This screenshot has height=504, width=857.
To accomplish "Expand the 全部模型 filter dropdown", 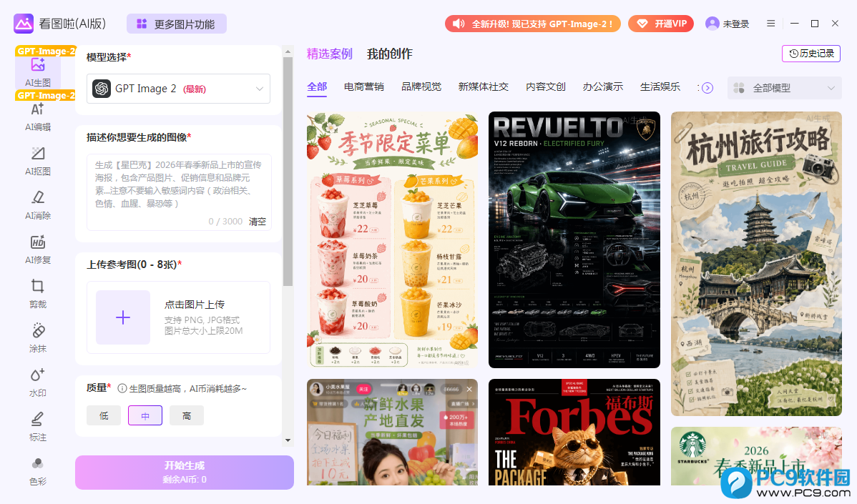I will click(x=784, y=88).
